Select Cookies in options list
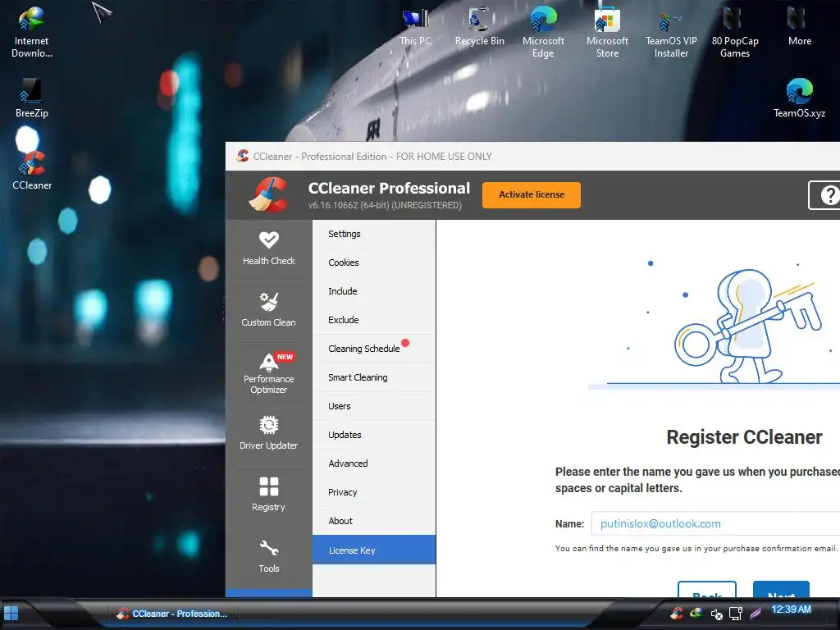The height and width of the screenshot is (630, 840). pyautogui.click(x=374, y=262)
